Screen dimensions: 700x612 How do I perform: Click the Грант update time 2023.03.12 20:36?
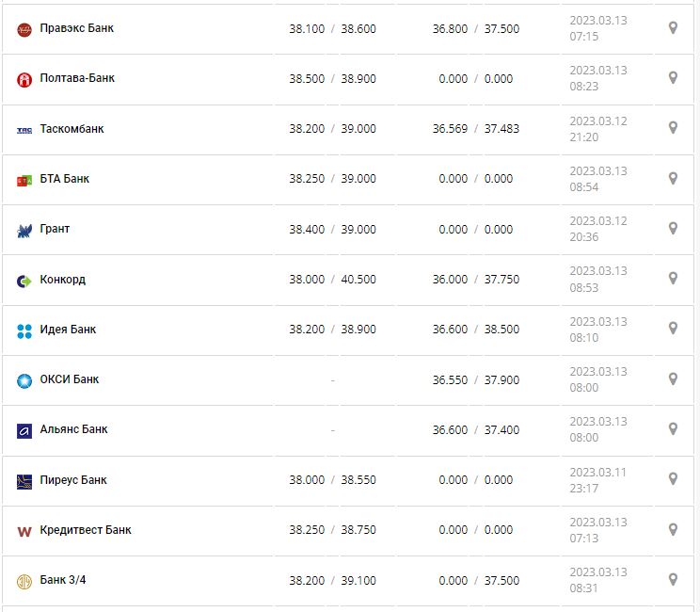pyautogui.click(x=597, y=229)
